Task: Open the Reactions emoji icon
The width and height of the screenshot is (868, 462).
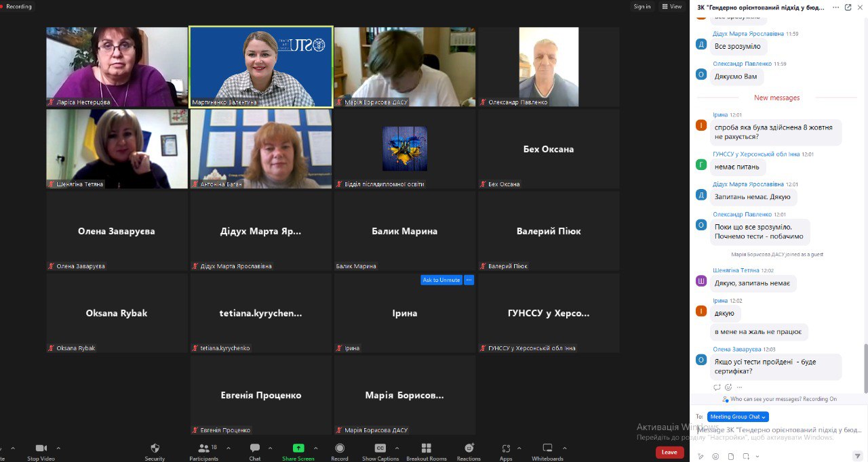Action: (x=469, y=448)
